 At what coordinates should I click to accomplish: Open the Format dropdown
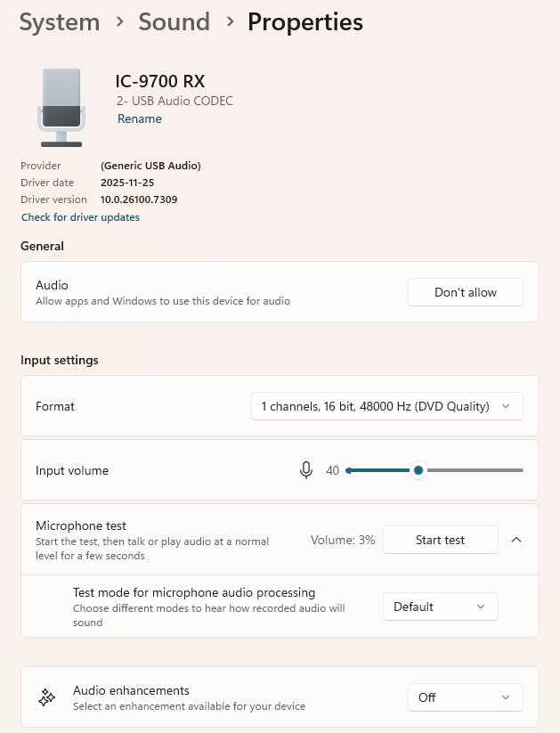[387, 406]
